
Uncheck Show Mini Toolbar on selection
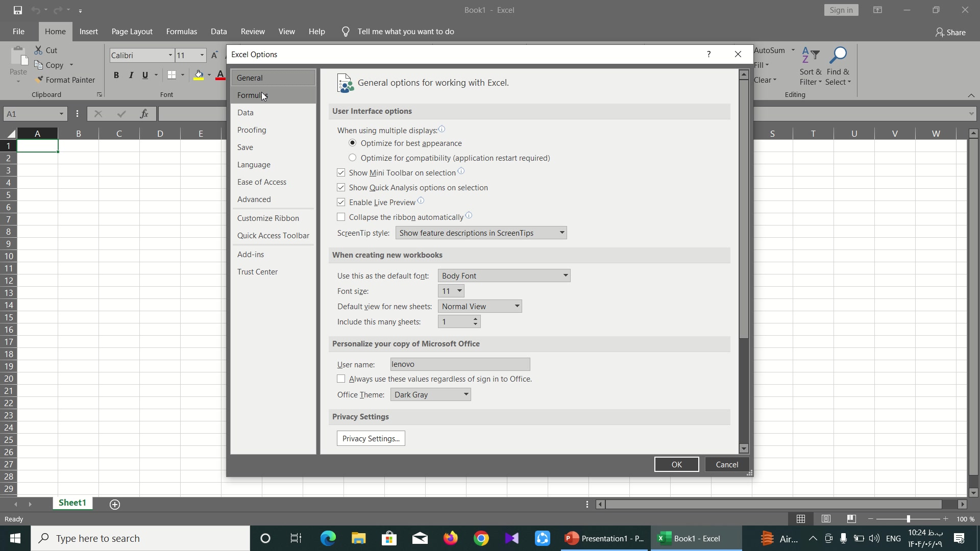(341, 173)
